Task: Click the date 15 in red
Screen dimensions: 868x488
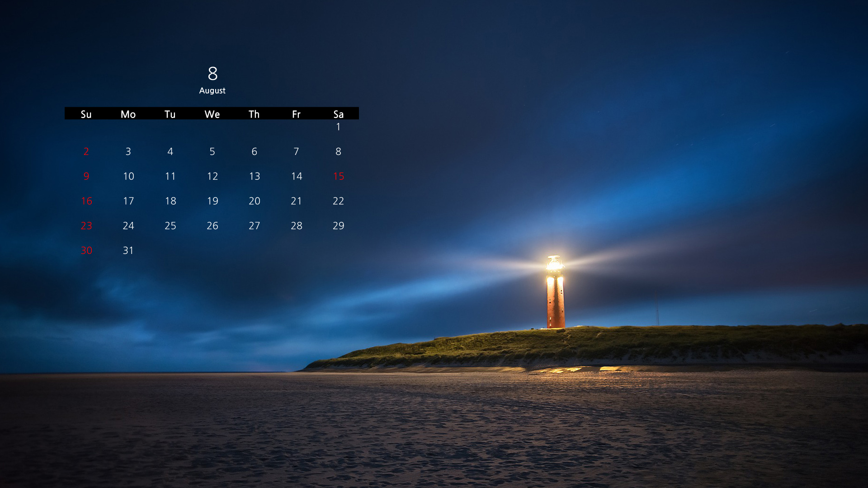Action: 338,176
